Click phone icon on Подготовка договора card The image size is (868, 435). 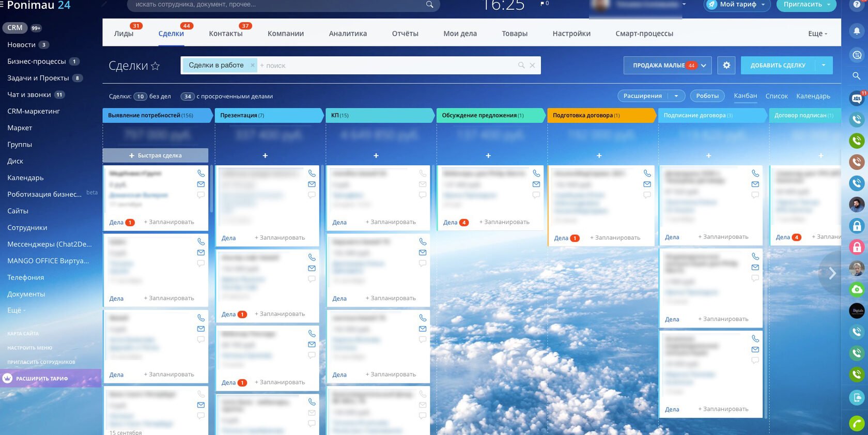click(647, 174)
